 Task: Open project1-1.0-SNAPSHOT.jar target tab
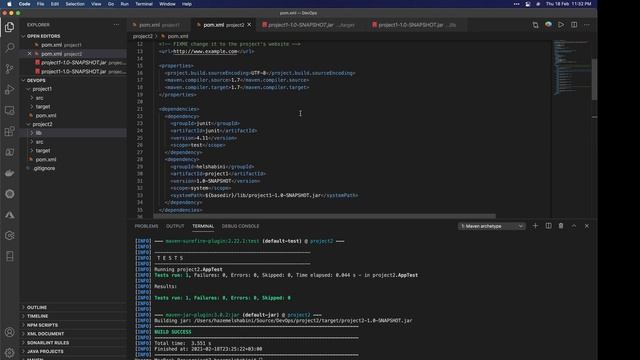pos(309,25)
